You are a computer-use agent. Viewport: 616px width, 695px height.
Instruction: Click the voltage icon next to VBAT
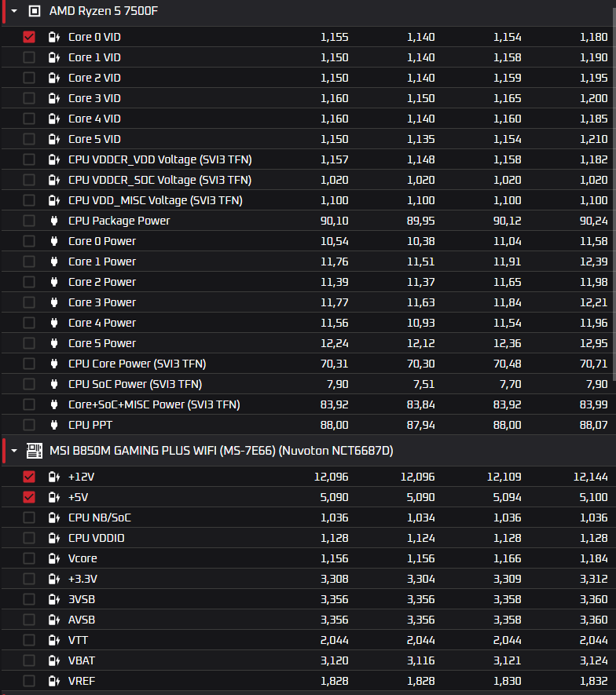tap(53, 660)
